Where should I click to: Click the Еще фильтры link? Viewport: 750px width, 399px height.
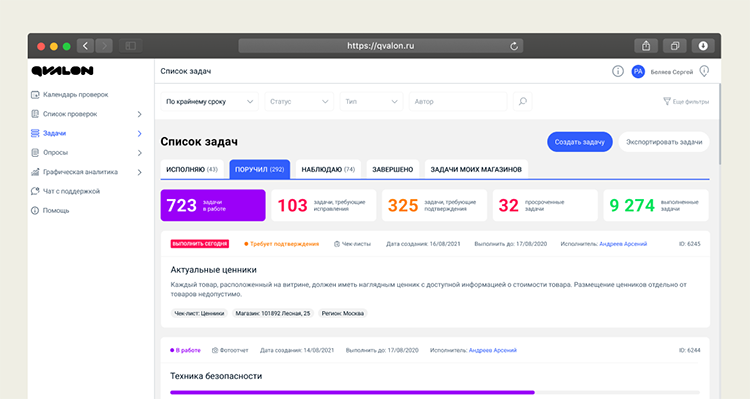pyautogui.click(x=686, y=101)
